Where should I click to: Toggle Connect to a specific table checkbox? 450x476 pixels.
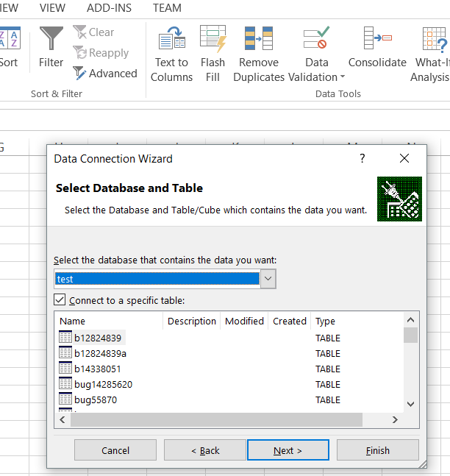tap(60, 300)
